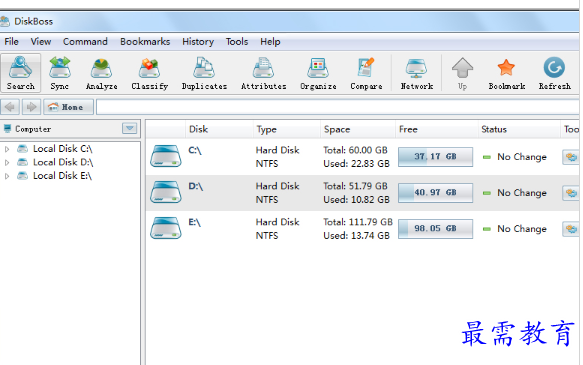Open the View menu
This screenshot has width=583, height=365.
coord(41,42)
